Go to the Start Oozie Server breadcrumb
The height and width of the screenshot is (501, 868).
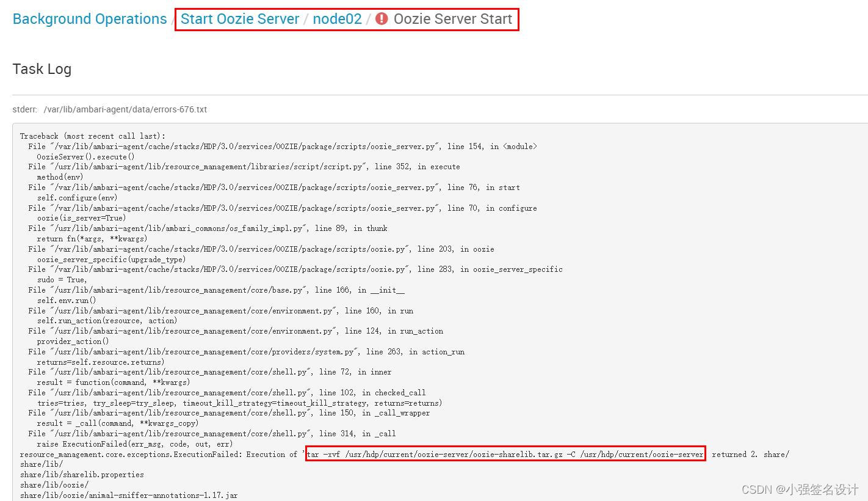tap(240, 19)
